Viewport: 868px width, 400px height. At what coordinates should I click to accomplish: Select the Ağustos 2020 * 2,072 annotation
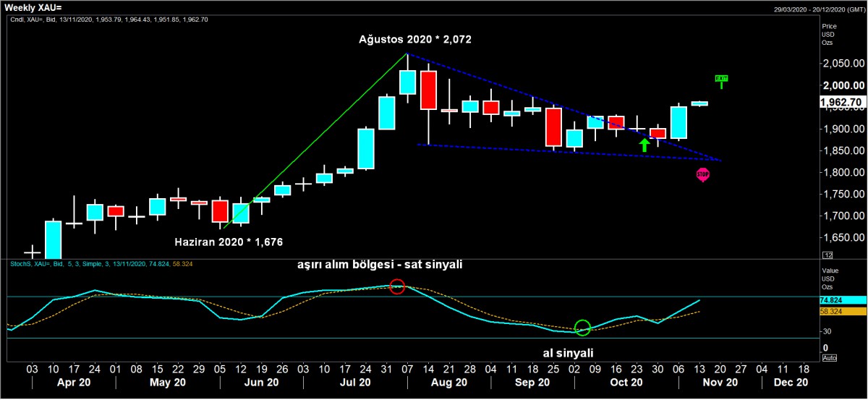tap(415, 40)
